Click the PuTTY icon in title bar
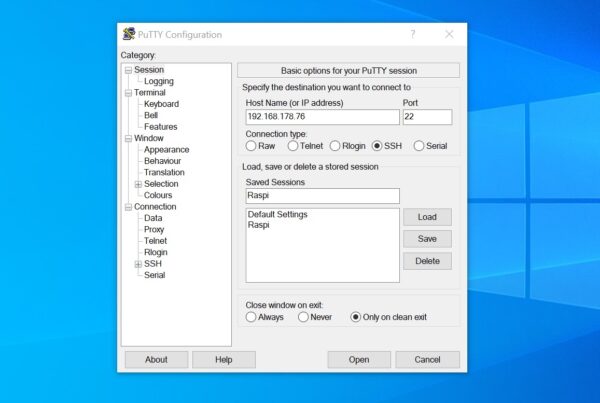Viewport: 600px width, 403px height. pos(129,35)
